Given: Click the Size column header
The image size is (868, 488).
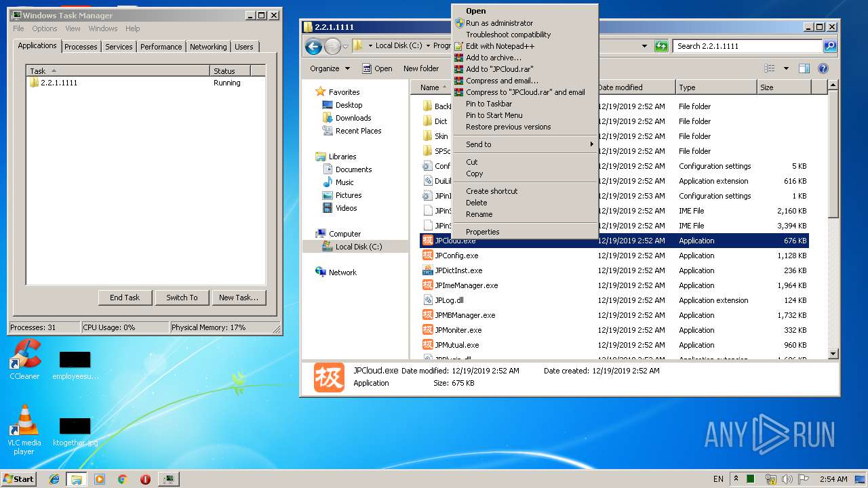Looking at the screenshot, I should pyautogui.click(x=783, y=87).
